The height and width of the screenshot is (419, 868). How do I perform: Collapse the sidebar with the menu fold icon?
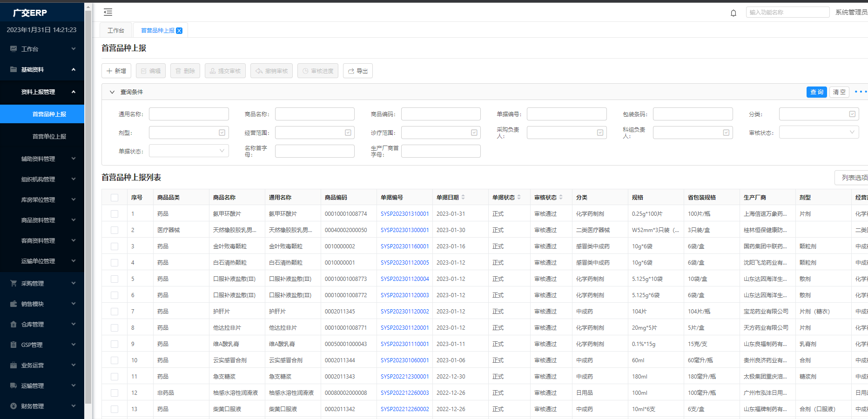pyautogui.click(x=108, y=12)
